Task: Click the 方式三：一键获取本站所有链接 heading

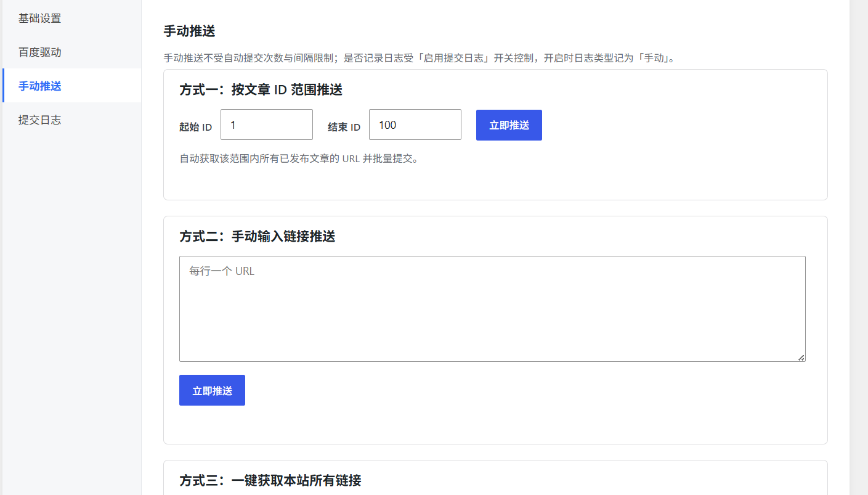Action: [x=270, y=481]
